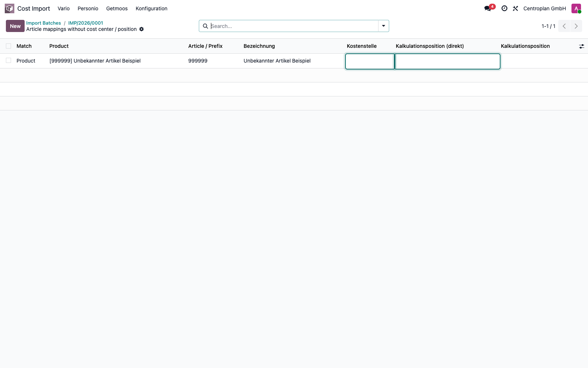This screenshot has height=368, width=588.
Task: Focus the Search input field
Action: (x=294, y=26)
